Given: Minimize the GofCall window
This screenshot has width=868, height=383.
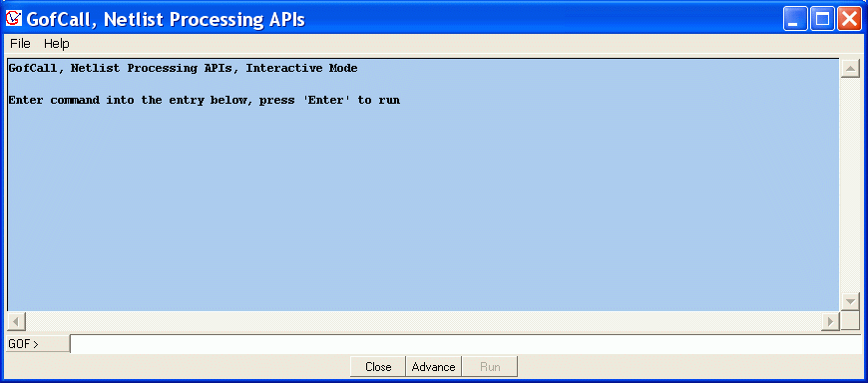Looking at the screenshot, I should (x=795, y=19).
